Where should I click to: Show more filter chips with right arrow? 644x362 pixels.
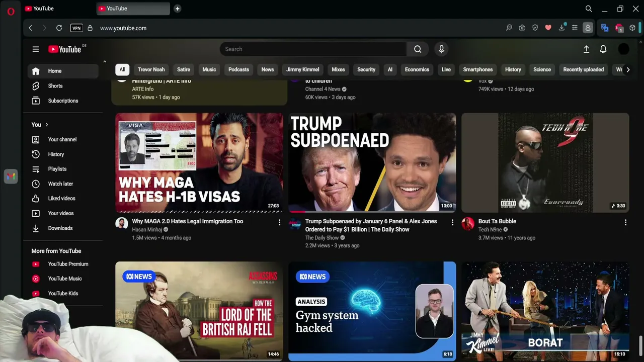pyautogui.click(x=628, y=69)
